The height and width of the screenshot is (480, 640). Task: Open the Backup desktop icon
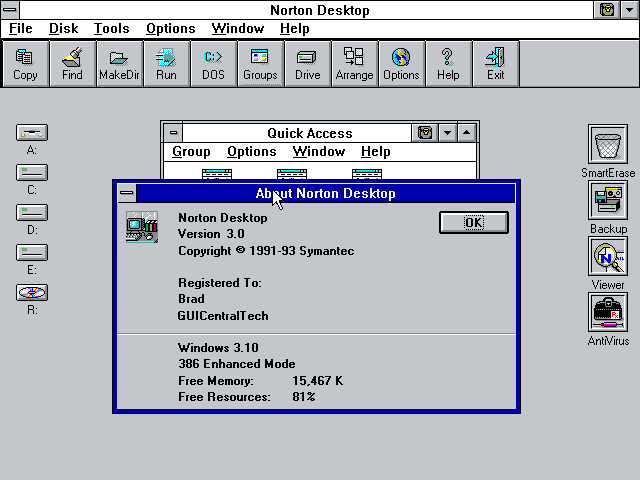608,200
